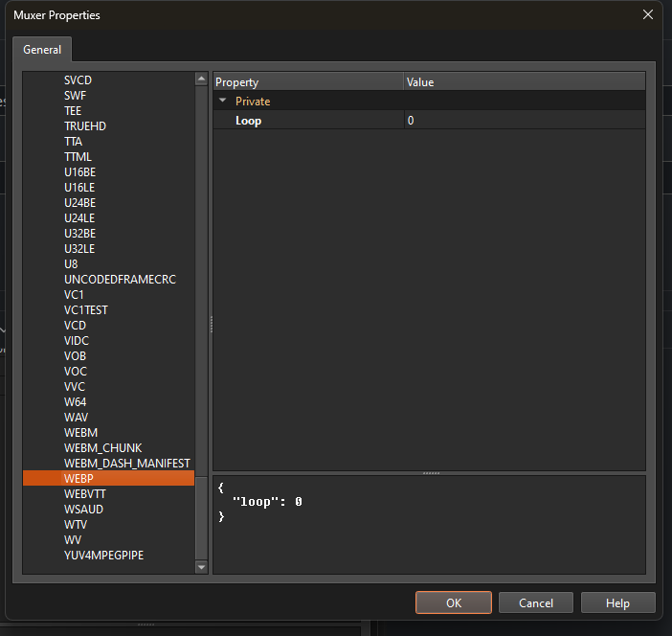Screen dimensions: 672x636
Task: Click the Property column header
Action: 306,82
